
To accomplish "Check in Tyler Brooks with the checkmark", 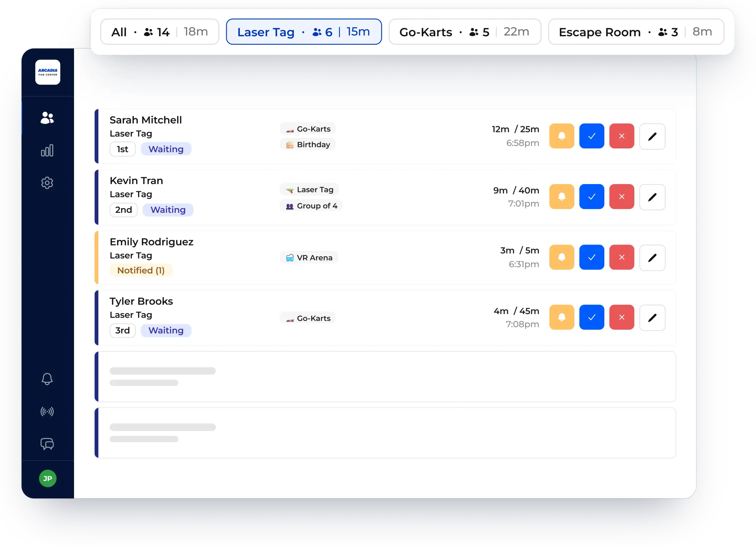I will 592,317.
